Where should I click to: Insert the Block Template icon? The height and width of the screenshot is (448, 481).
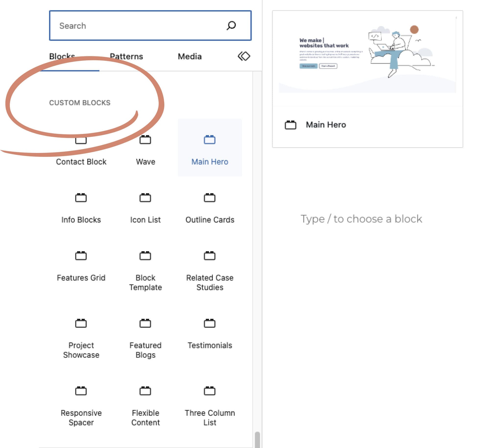point(145,256)
